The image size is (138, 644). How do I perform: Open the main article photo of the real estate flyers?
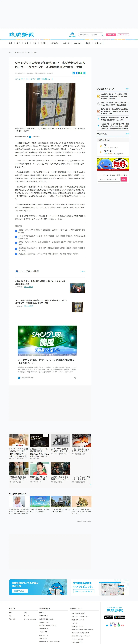coord(51,105)
